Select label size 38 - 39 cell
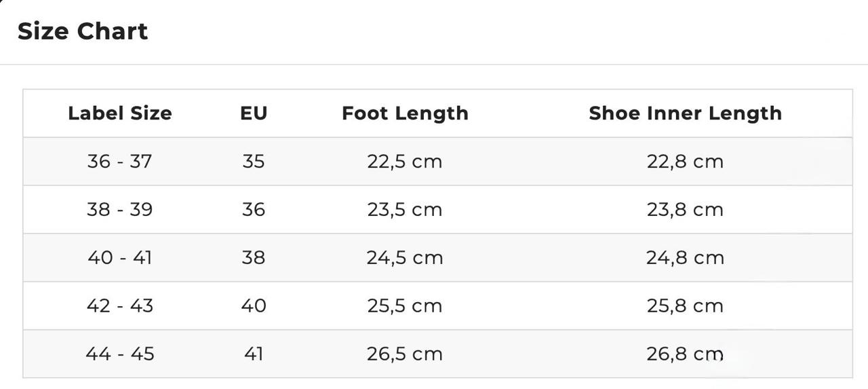The height and width of the screenshot is (389, 868). 120,210
